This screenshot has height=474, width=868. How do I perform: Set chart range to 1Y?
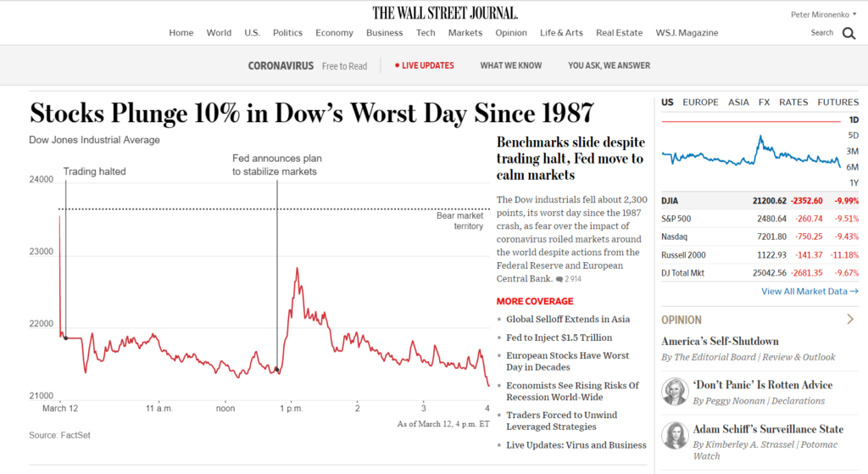pos(853,182)
